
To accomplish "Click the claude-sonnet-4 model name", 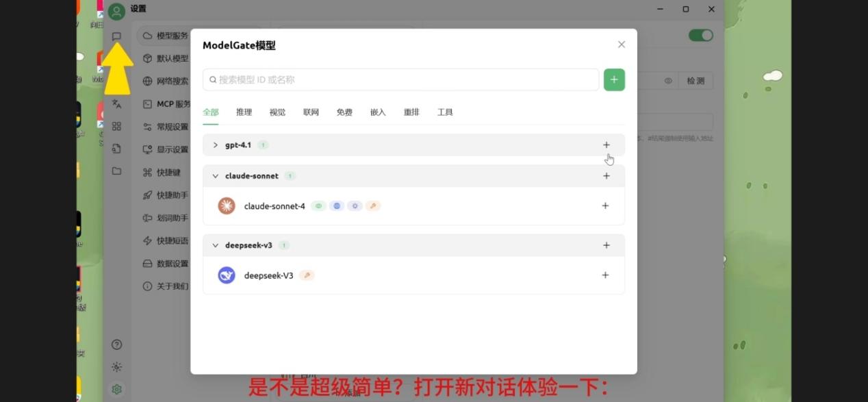I will [x=275, y=206].
